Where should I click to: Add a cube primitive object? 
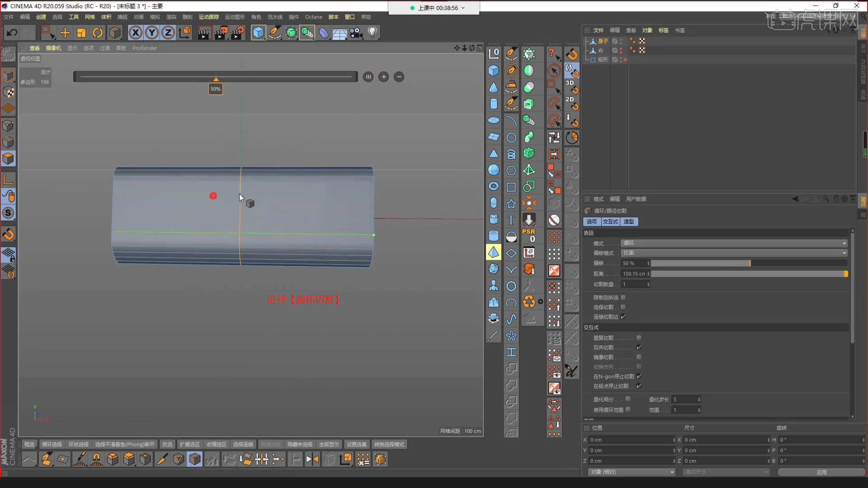coord(258,33)
